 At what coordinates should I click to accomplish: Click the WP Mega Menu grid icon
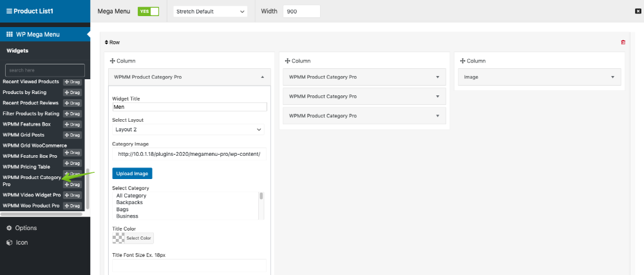10,35
